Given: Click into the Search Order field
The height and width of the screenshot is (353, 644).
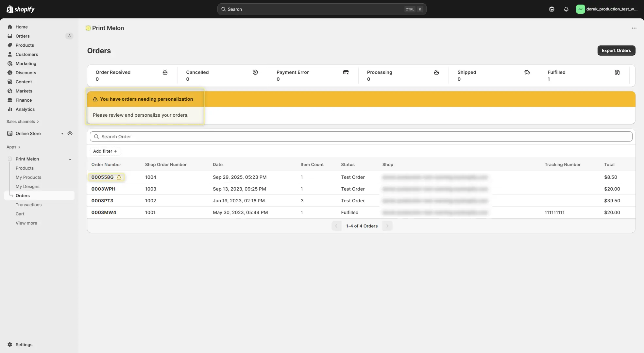Looking at the screenshot, I should pos(361,137).
